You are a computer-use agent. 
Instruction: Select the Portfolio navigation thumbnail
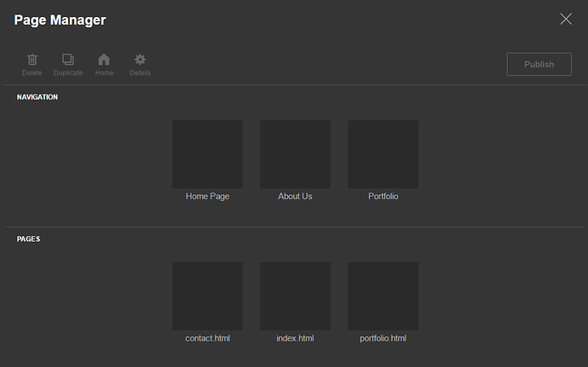tap(383, 154)
